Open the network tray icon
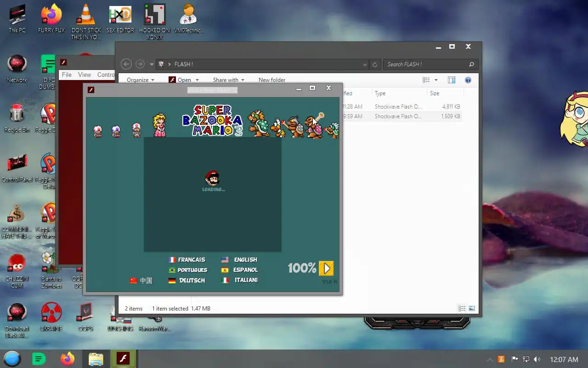This screenshot has width=588, height=368. 526,359
